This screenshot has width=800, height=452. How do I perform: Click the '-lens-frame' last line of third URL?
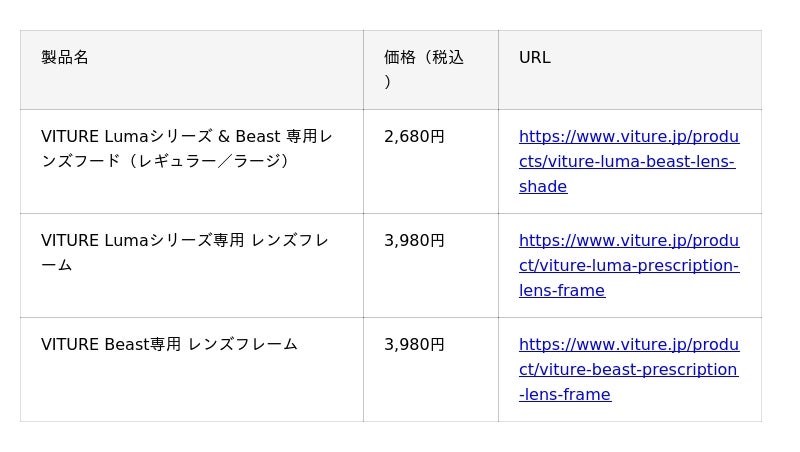564,395
